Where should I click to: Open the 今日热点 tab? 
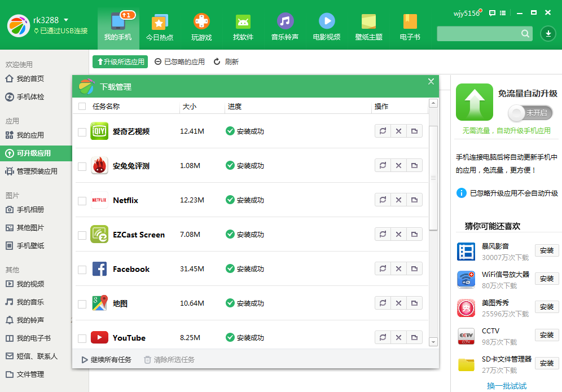[160, 28]
